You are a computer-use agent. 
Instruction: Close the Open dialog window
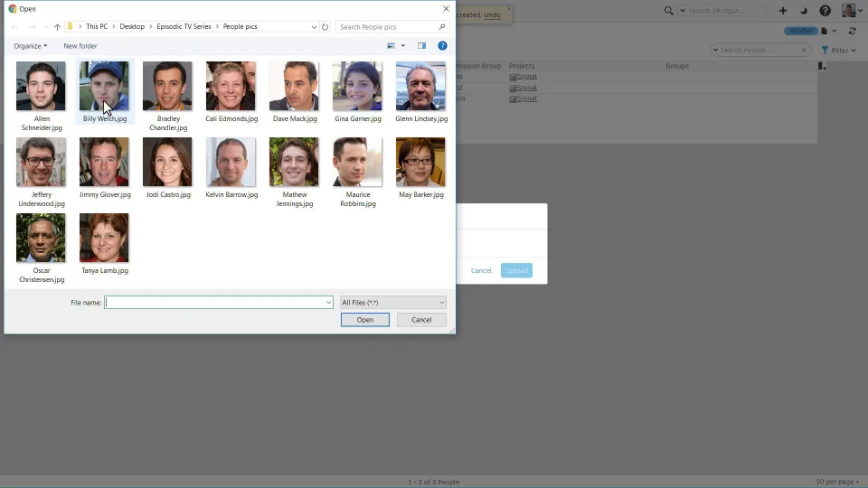(x=446, y=9)
